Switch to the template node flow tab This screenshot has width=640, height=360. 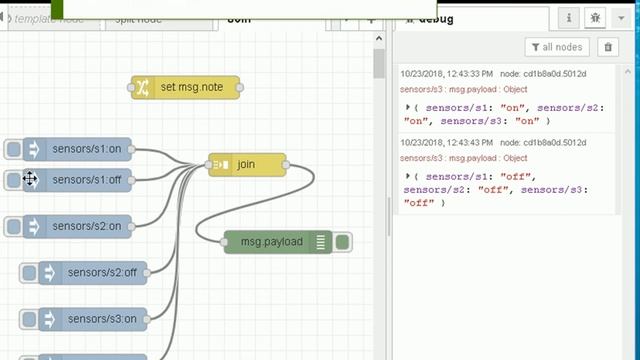pyautogui.click(x=49, y=20)
